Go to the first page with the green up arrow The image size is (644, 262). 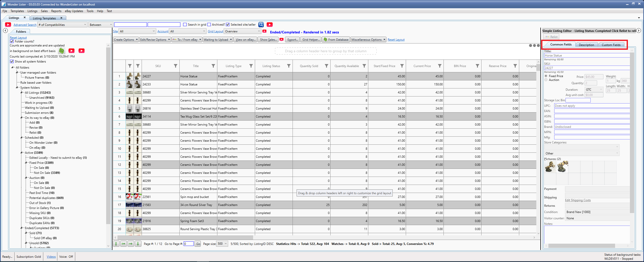point(116,244)
